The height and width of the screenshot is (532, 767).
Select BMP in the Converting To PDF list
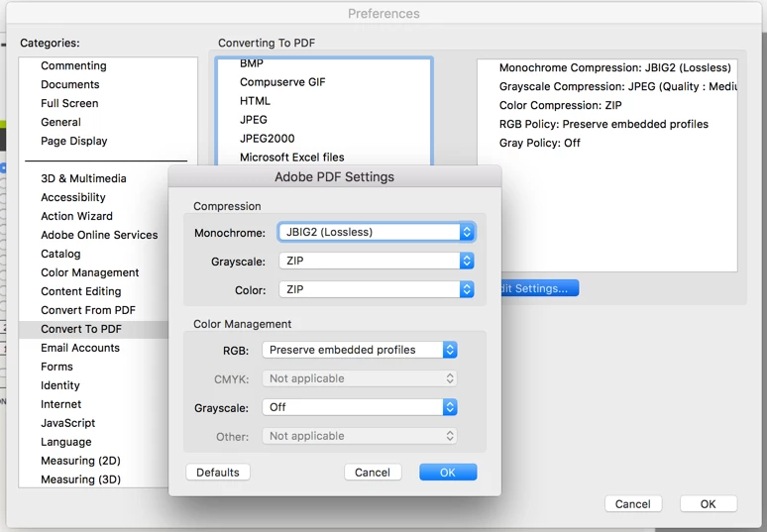coord(252,64)
